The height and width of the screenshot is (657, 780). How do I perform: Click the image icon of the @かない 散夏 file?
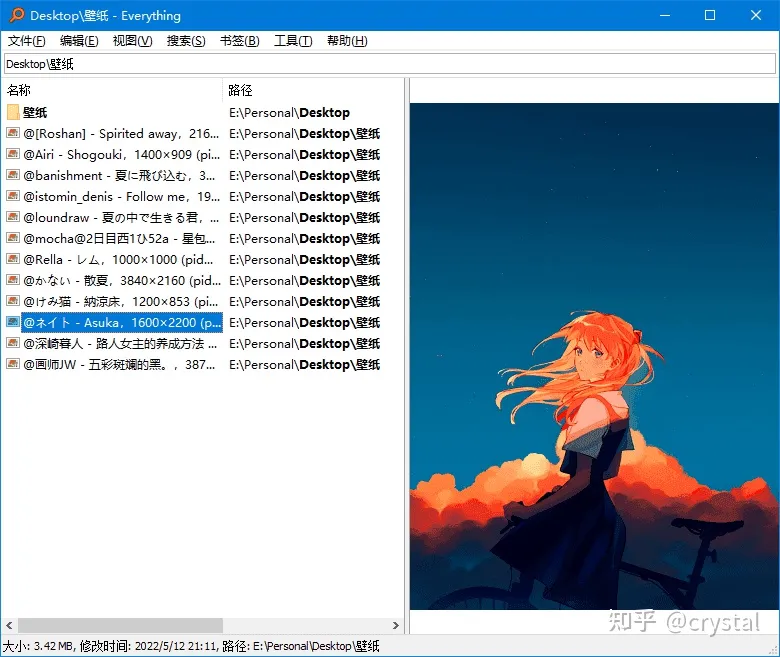tap(13, 280)
